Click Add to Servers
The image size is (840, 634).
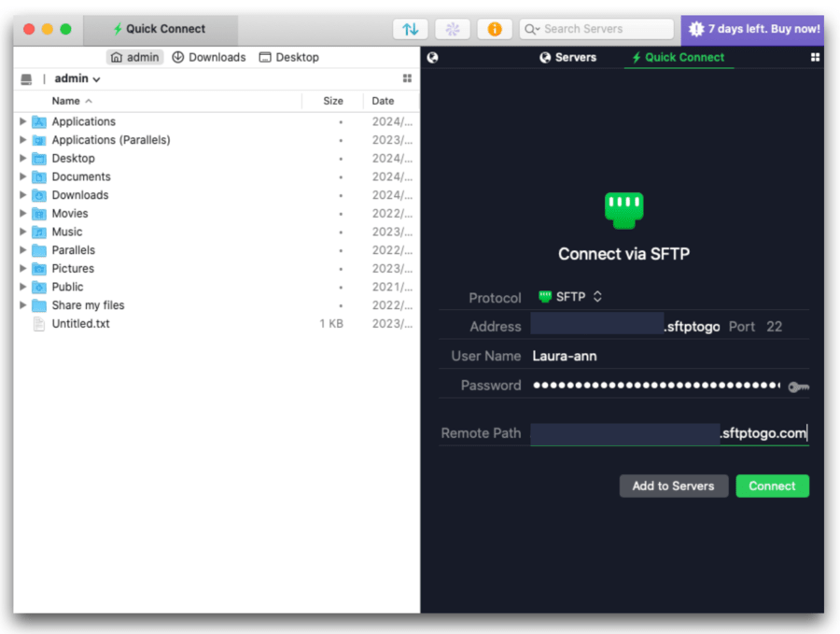[x=673, y=486]
